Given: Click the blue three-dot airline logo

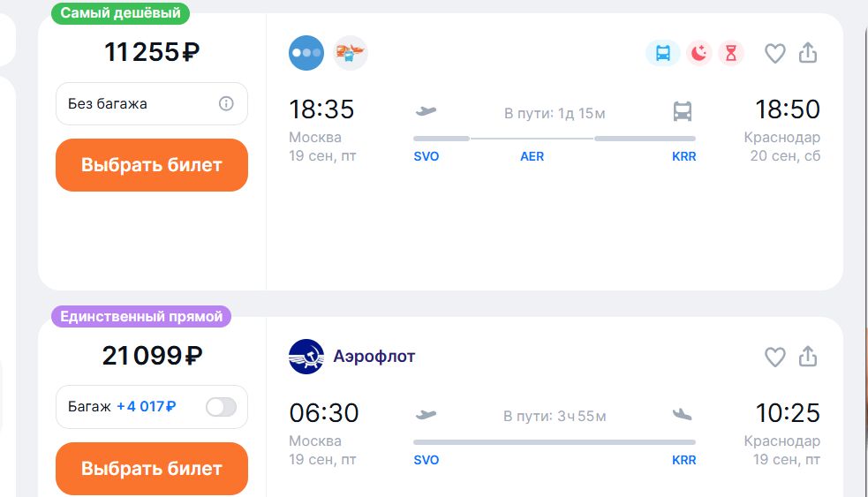Looking at the screenshot, I should click(x=306, y=53).
